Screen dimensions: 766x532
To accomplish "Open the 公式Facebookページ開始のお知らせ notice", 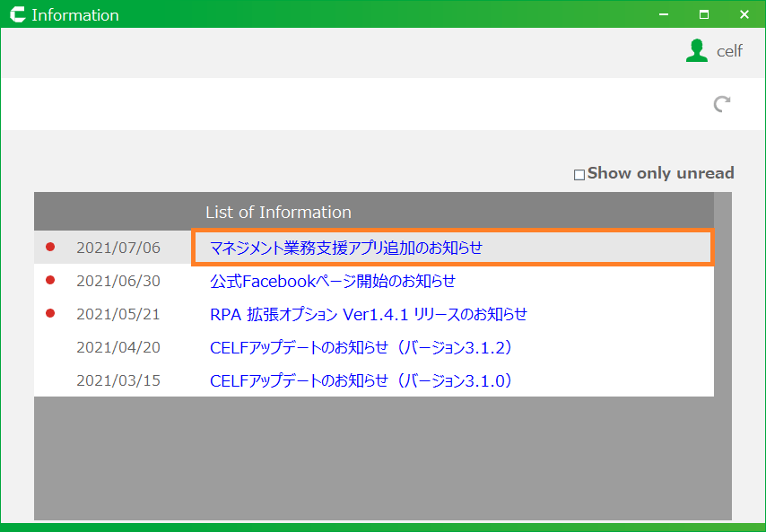I will click(x=333, y=281).
